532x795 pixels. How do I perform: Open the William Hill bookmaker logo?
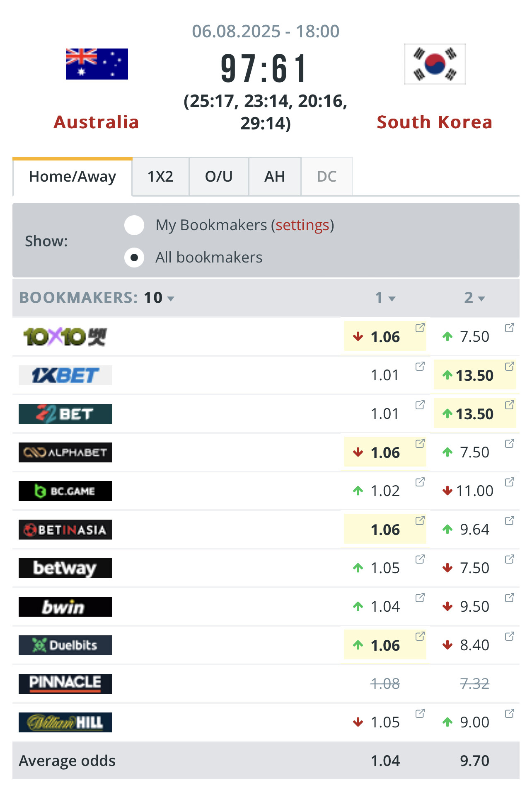(x=65, y=722)
